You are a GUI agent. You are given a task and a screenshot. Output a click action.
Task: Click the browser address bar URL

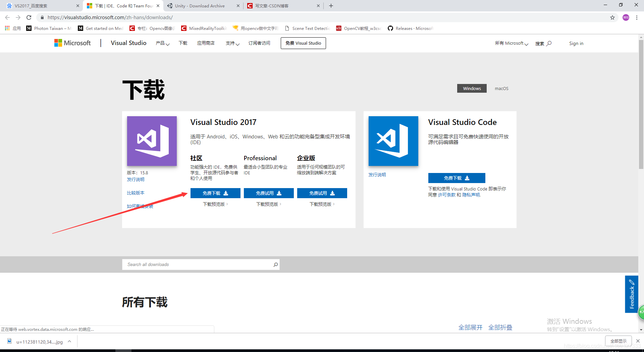click(110, 17)
